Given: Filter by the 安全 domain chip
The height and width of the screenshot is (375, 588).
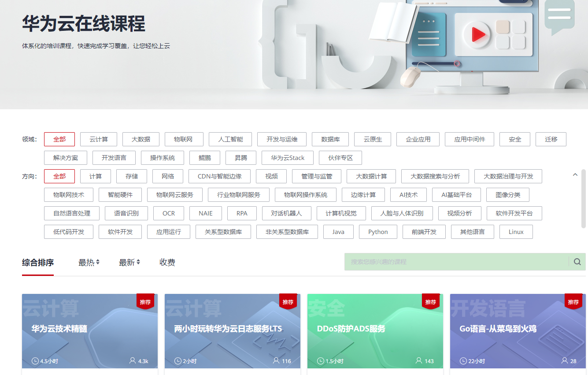Looking at the screenshot, I should [x=515, y=139].
